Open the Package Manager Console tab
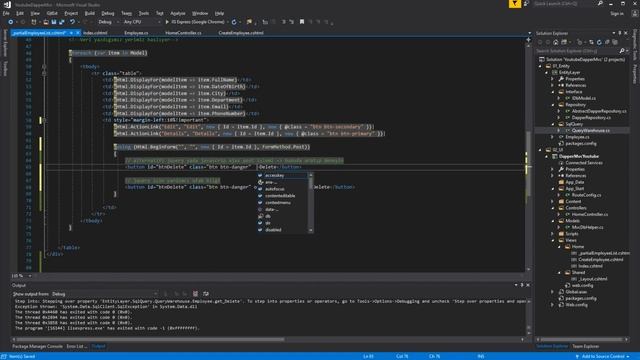The height and width of the screenshot is (360, 640). (x=38, y=346)
